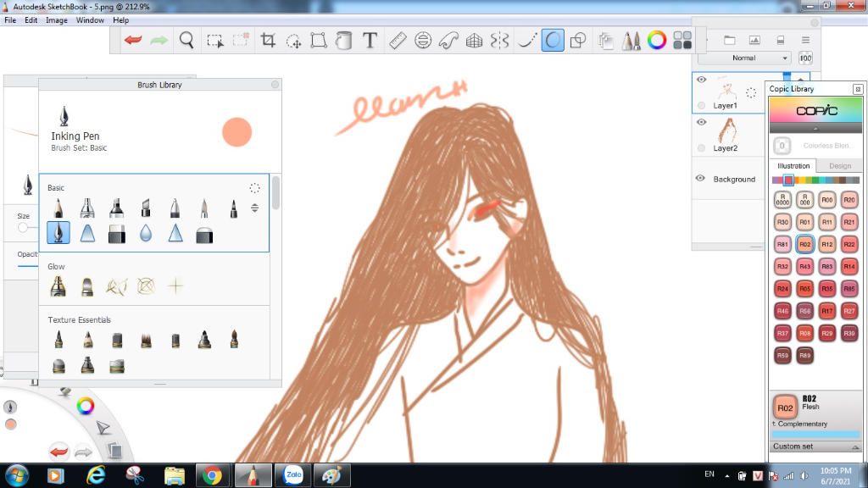Toggle the lock circle on Layer2
Image resolution: width=868 pixels, height=488 pixels.
click(x=701, y=147)
